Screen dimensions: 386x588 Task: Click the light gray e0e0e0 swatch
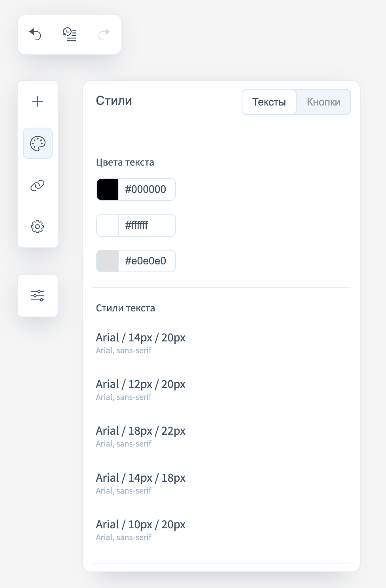pyautogui.click(x=108, y=261)
